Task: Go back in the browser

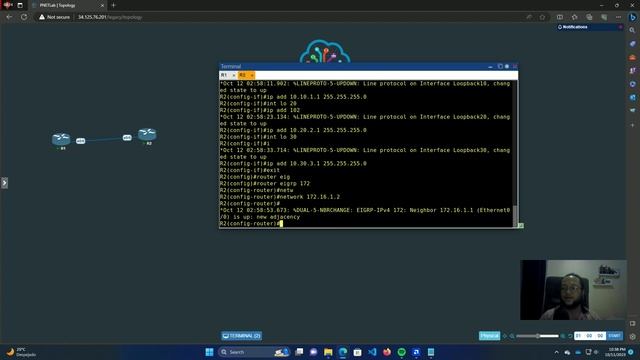Action: click(9, 17)
